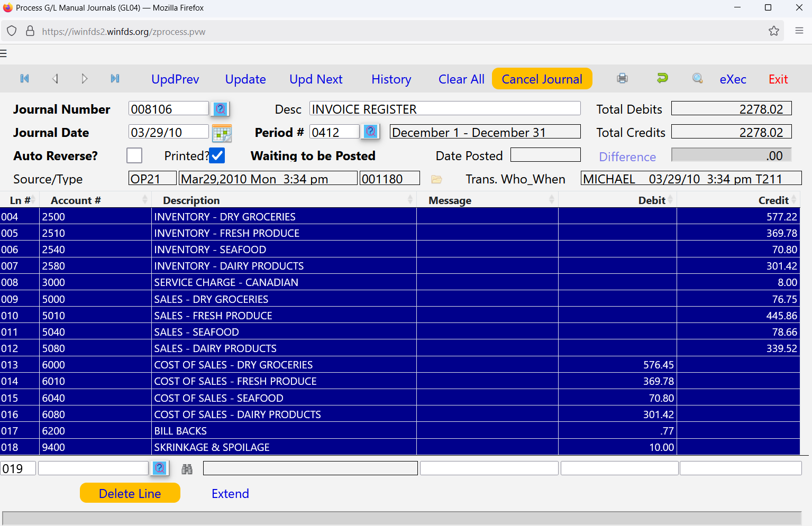Jump to last record with rightmost navigation arrow
Screen dimensions: 812x526
[115, 78]
